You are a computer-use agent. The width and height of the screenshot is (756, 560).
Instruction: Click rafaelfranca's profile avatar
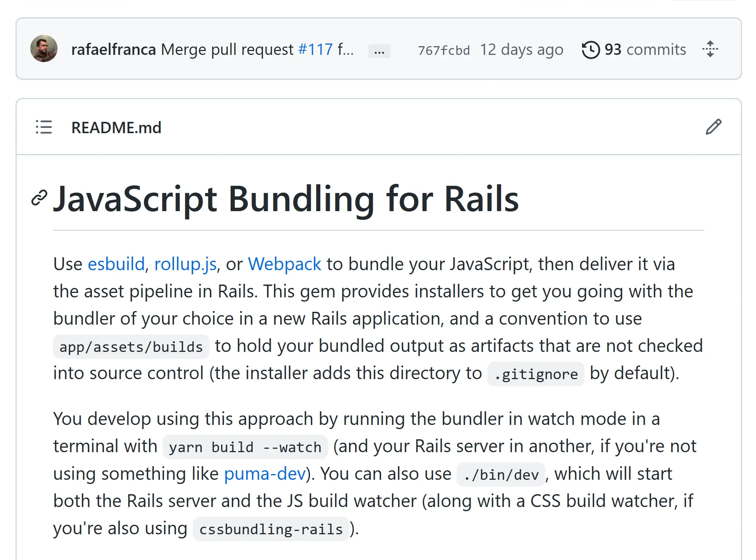coord(44,49)
